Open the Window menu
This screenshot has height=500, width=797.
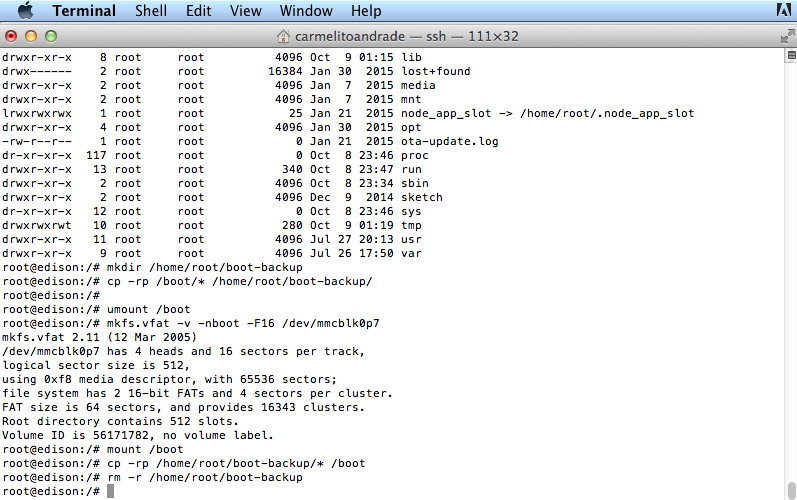pos(306,11)
